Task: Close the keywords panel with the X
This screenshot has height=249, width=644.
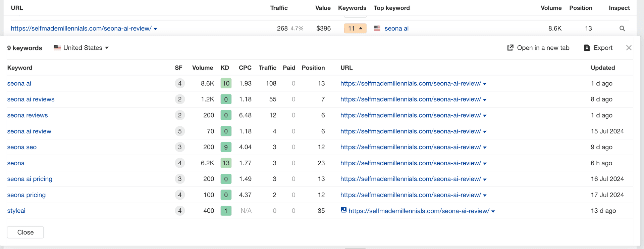Action: [x=629, y=48]
